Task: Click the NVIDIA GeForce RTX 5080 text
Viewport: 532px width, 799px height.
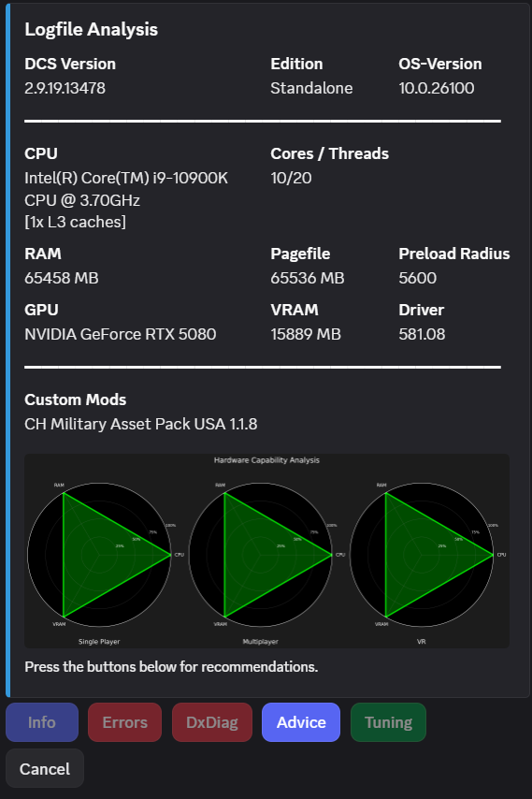Action: (121, 334)
